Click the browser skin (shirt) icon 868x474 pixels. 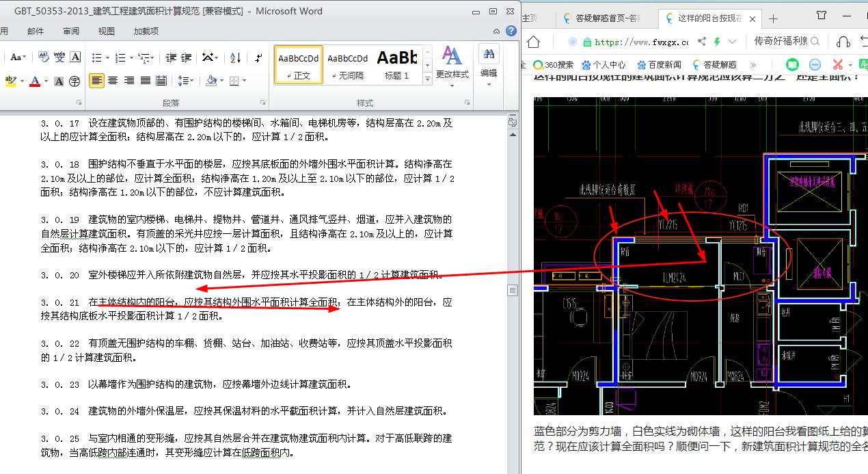[822, 15]
